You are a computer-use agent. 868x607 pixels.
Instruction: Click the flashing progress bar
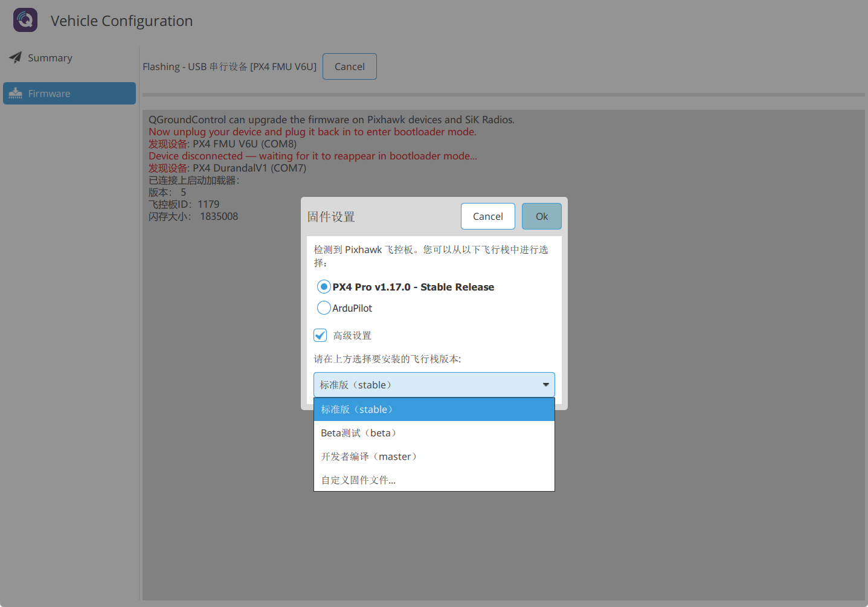[504, 95]
